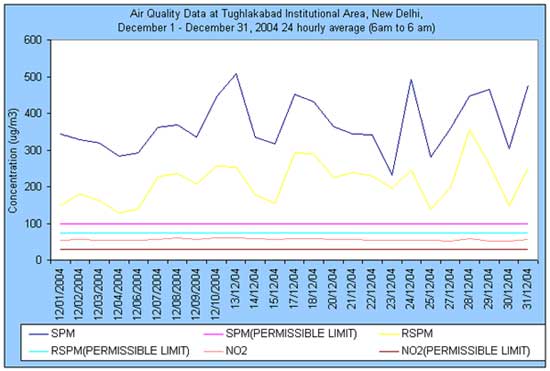Click the y-axis value 300
550x371 pixels.
point(33,150)
